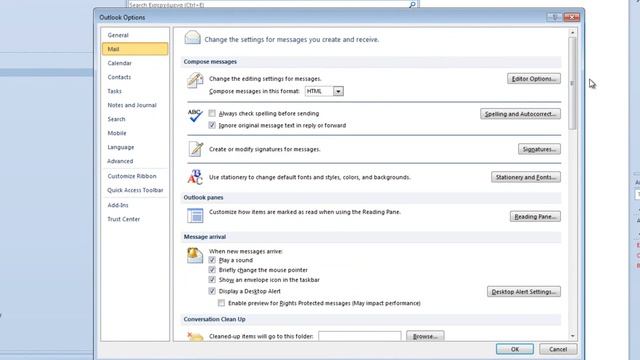The height and width of the screenshot is (360, 640).
Task: Click the envelope icon beside the Mail settings header
Action: [192, 38]
